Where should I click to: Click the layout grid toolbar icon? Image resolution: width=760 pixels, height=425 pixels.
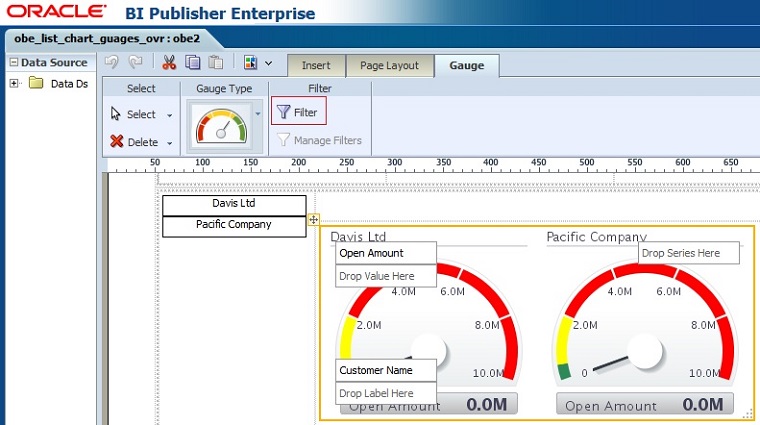(x=251, y=63)
